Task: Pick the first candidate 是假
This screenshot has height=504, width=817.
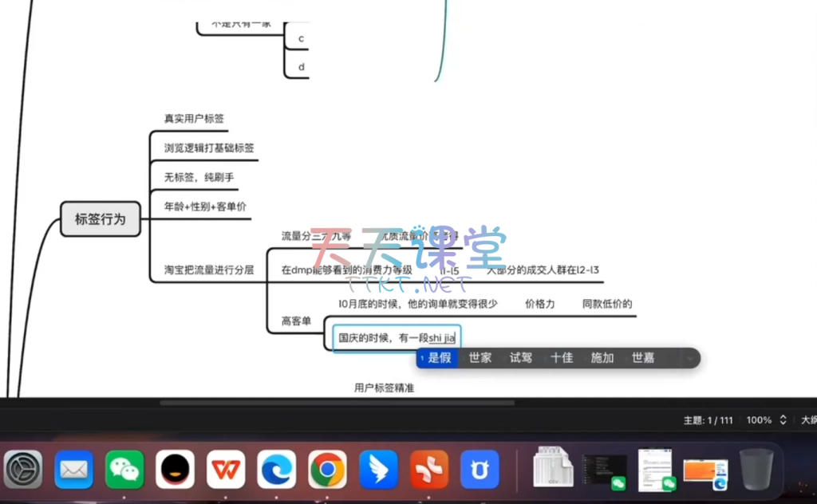Action: 439,358
